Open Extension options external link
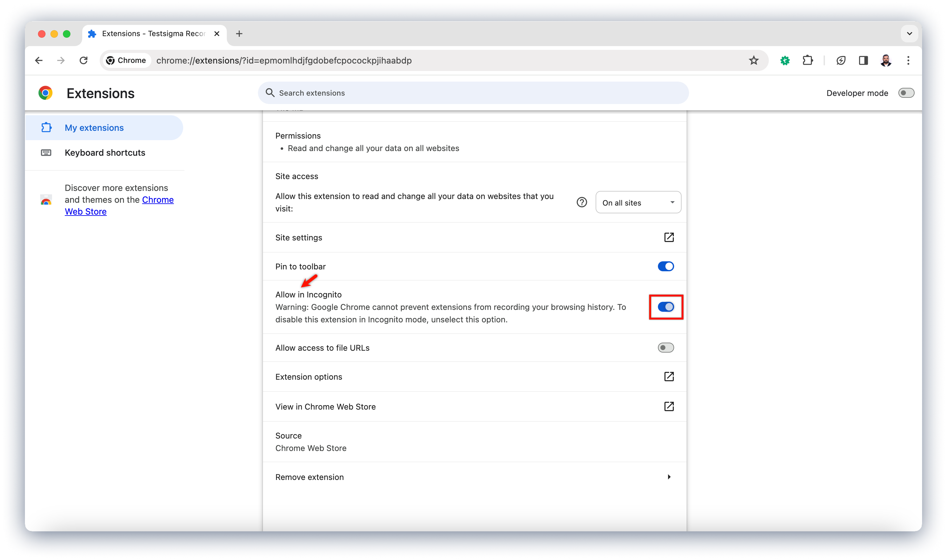 pos(669,377)
